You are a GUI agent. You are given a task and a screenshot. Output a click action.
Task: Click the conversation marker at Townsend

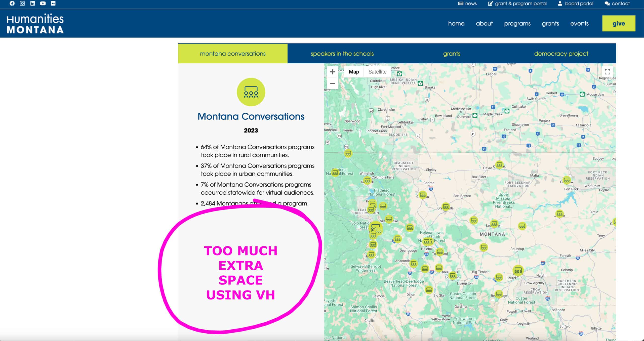click(440, 252)
